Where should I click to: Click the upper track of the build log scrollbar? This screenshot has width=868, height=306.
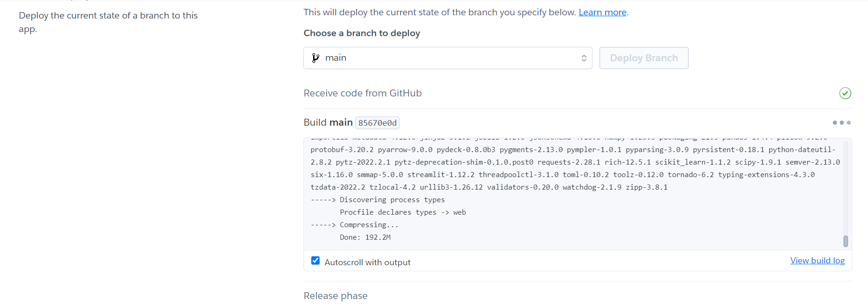845,185
